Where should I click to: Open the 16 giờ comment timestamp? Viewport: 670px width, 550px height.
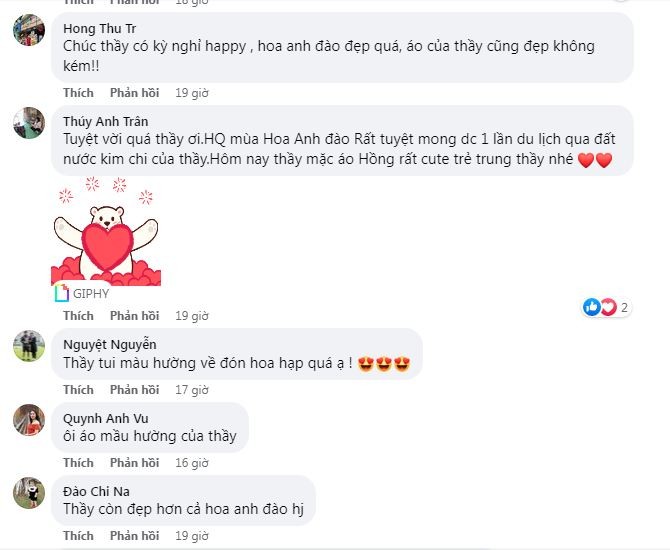pos(192,463)
